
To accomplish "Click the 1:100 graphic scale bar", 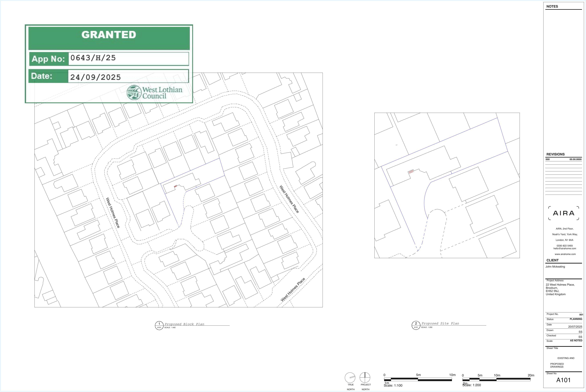I will click(418, 380).
